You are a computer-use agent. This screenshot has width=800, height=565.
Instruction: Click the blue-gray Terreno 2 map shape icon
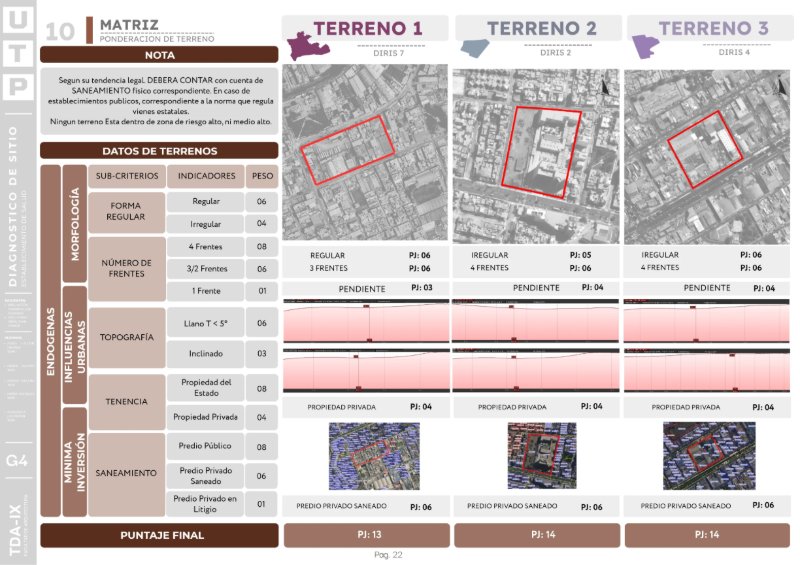(474, 49)
